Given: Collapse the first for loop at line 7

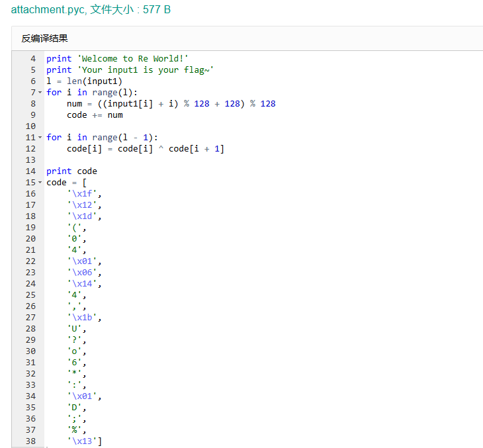Looking at the screenshot, I should [x=40, y=92].
